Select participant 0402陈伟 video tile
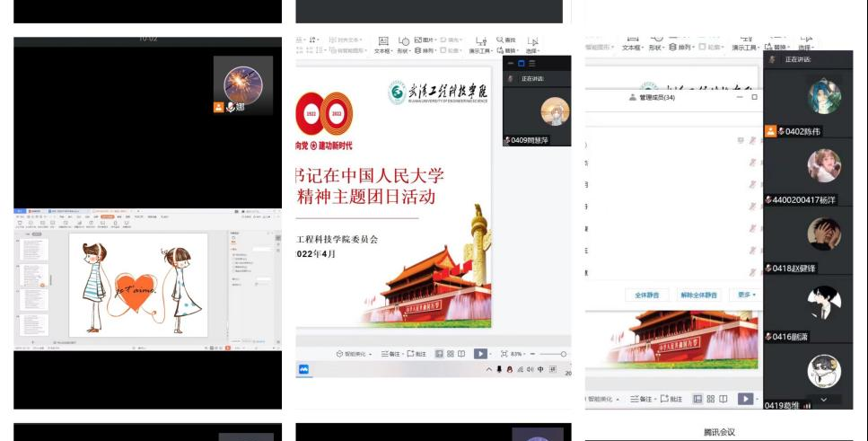Viewport: 868px width, 441px height. pyautogui.click(x=806, y=103)
